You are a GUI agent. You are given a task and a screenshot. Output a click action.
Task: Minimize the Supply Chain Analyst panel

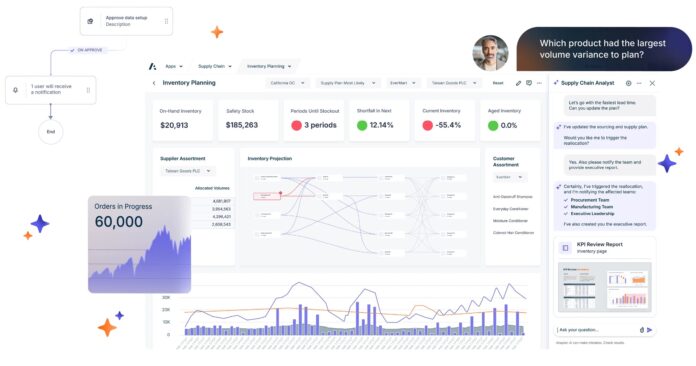click(x=639, y=83)
